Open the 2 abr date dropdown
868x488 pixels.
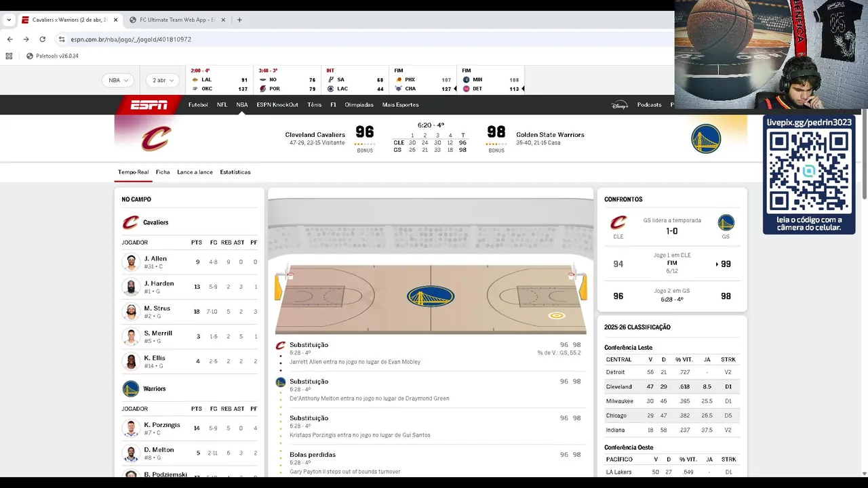coord(163,80)
